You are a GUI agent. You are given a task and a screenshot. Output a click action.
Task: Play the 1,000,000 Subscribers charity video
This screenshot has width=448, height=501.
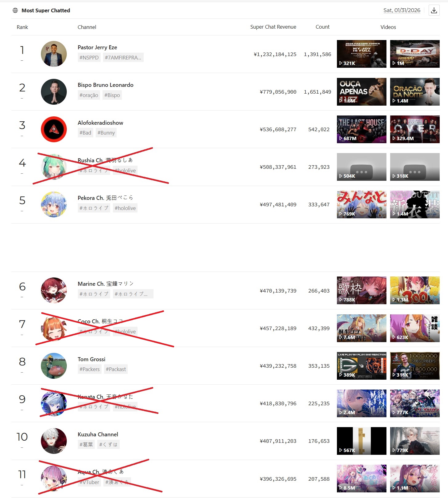pos(415,366)
